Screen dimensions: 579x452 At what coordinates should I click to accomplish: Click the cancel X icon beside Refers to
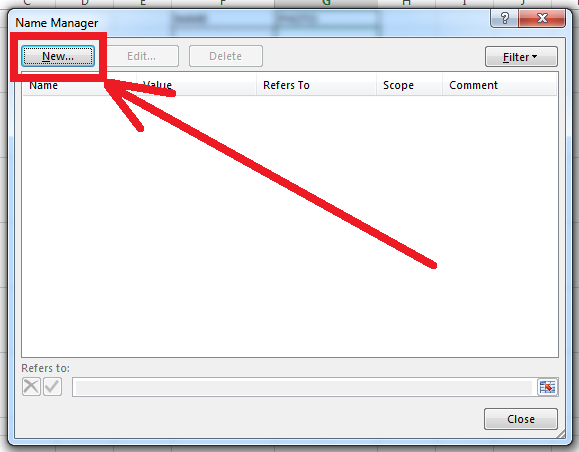(31, 387)
